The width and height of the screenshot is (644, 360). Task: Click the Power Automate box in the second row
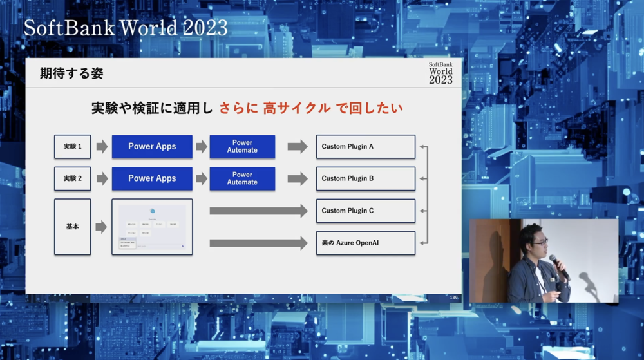242,178
